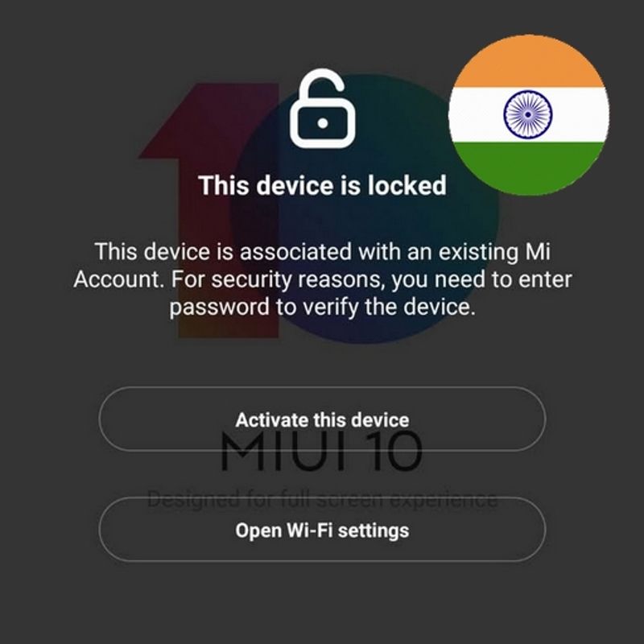Click the India flag circle badge

coord(529,114)
